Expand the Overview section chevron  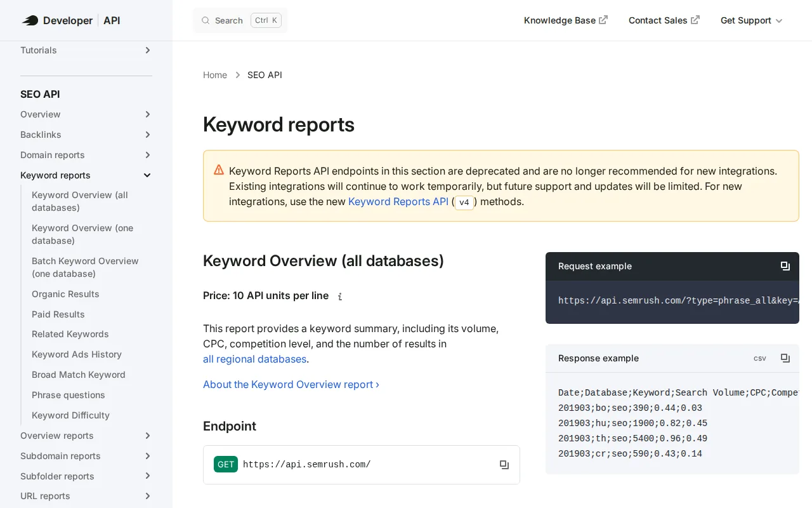point(147,114)
